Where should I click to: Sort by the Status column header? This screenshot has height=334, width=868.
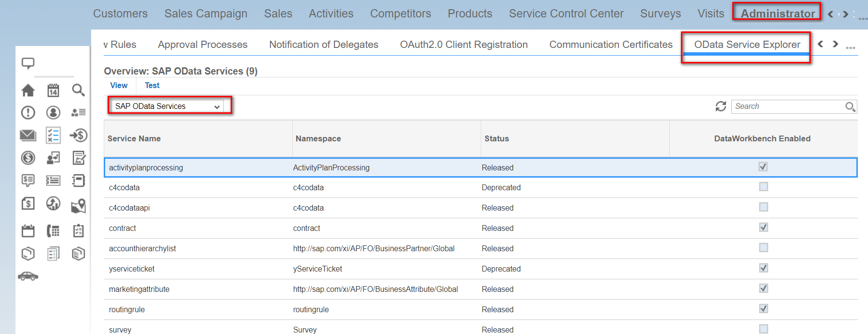coord(575,138)
